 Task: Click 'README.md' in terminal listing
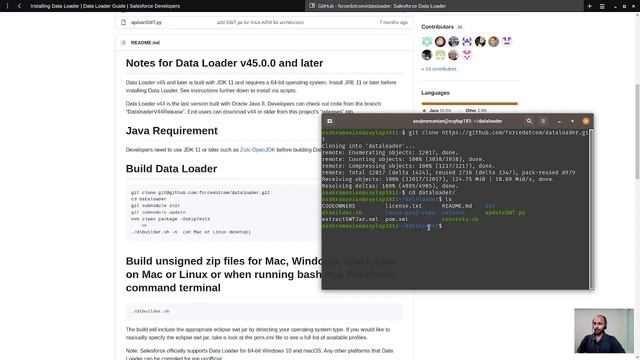click(x=457, y=206)
